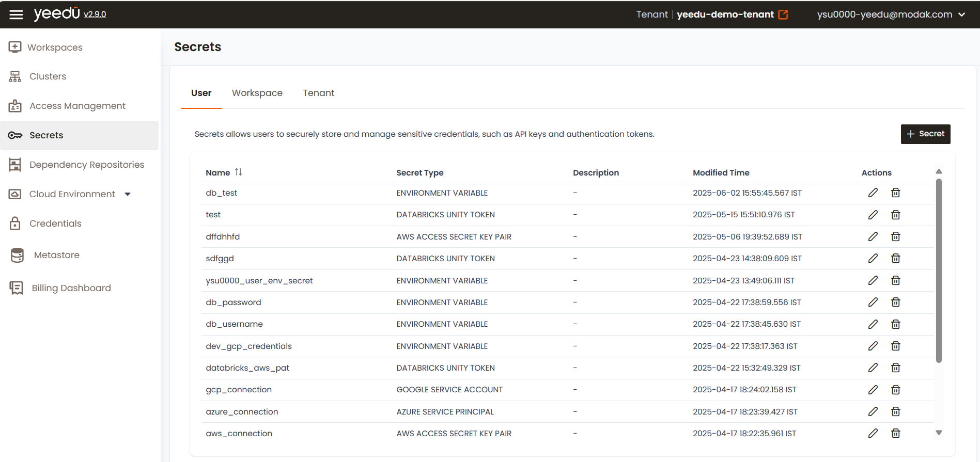Click the yeedu-demo-tenant name
The width and height of the screenshot is (980, 462).
tap(725, 14)
